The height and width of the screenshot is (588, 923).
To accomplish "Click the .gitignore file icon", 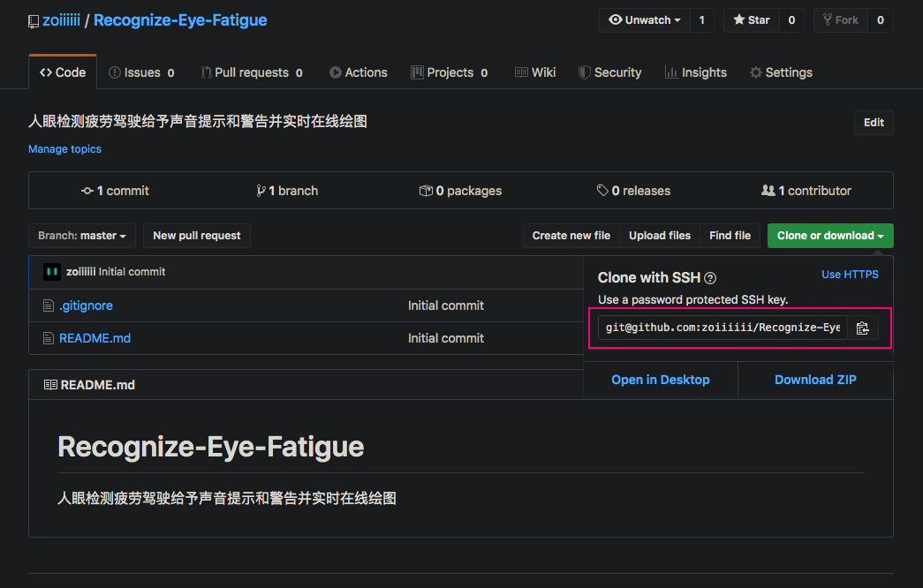I will pos(49,305).
